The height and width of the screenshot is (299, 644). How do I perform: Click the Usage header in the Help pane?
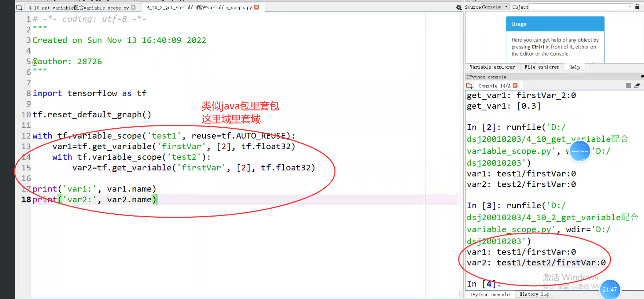[x=555, y=24]
